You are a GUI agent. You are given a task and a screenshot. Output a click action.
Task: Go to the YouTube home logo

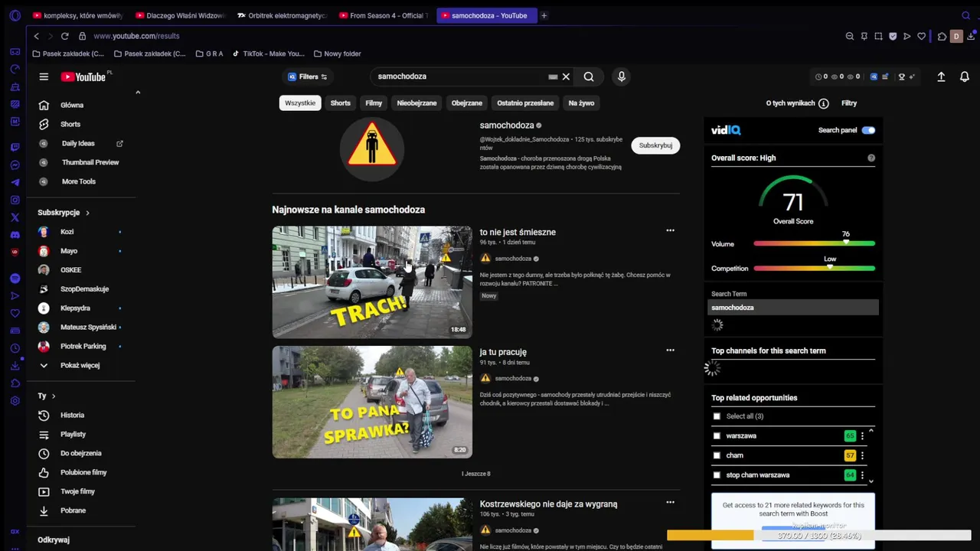84,77
